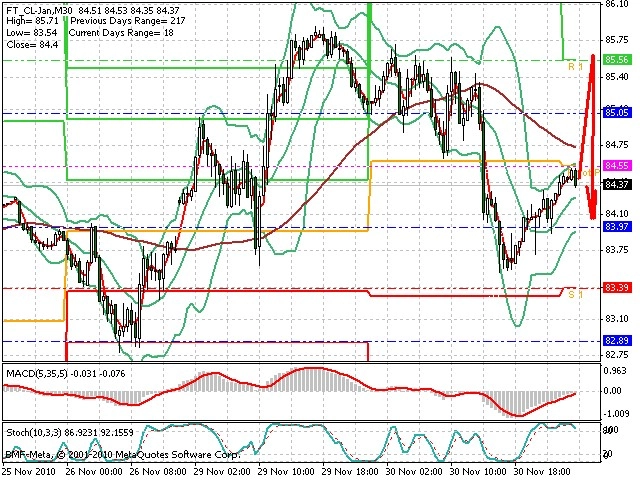Viewport: 640px width, 480px height.
Task: Click the red 83.39 support price tag
Action: [616, 288]
